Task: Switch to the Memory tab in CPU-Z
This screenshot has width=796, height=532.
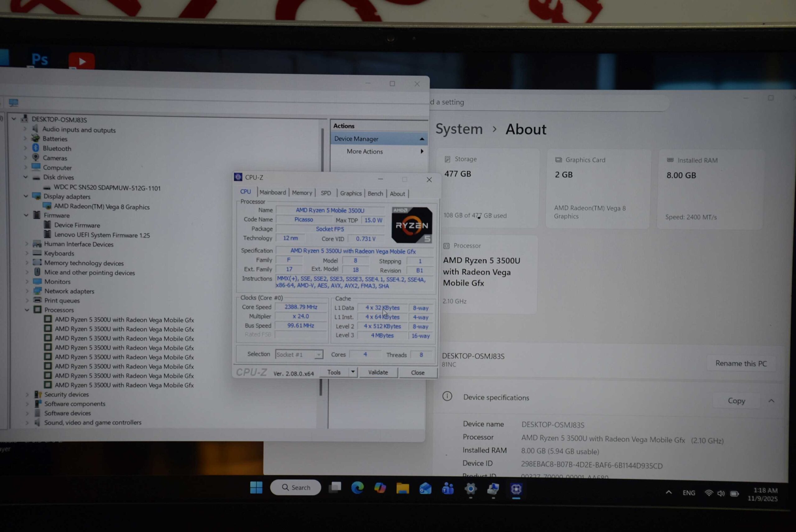Action: [x=302, y=193]
